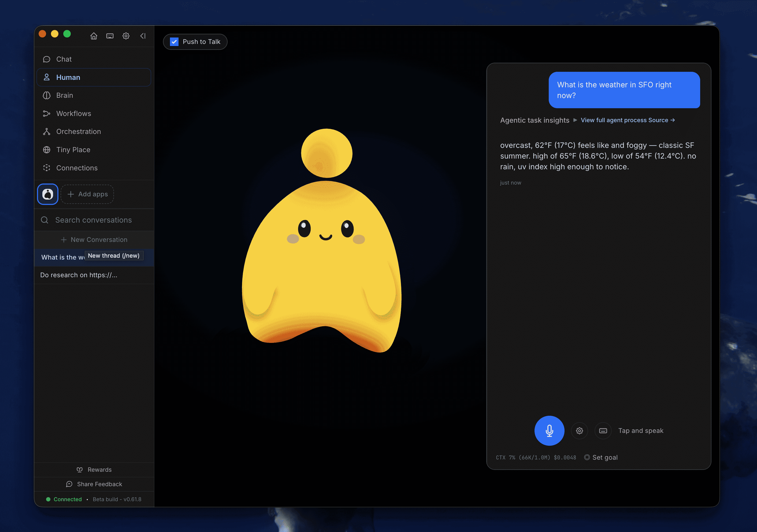Click the Connected status indicator

(64, 499)
